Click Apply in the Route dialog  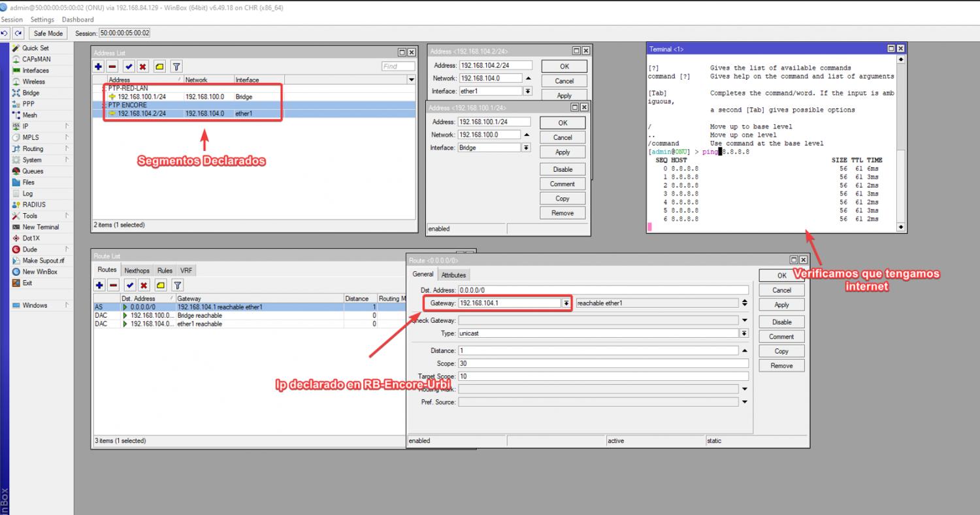coord(781,305)
